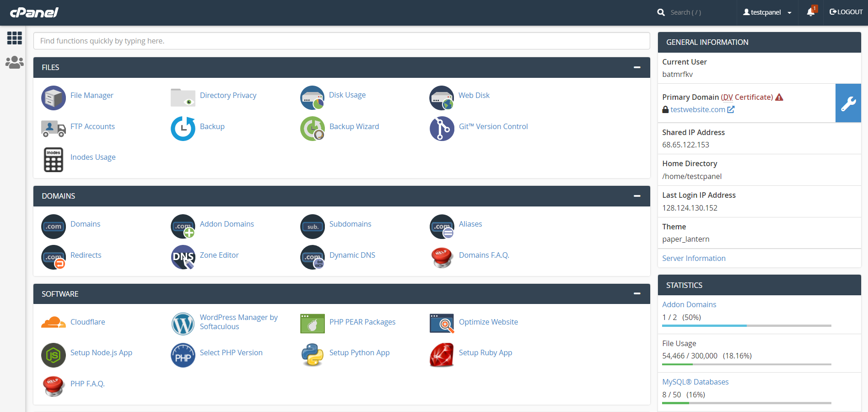Open the Server Information link
The image size is (868, 412).
693,258
